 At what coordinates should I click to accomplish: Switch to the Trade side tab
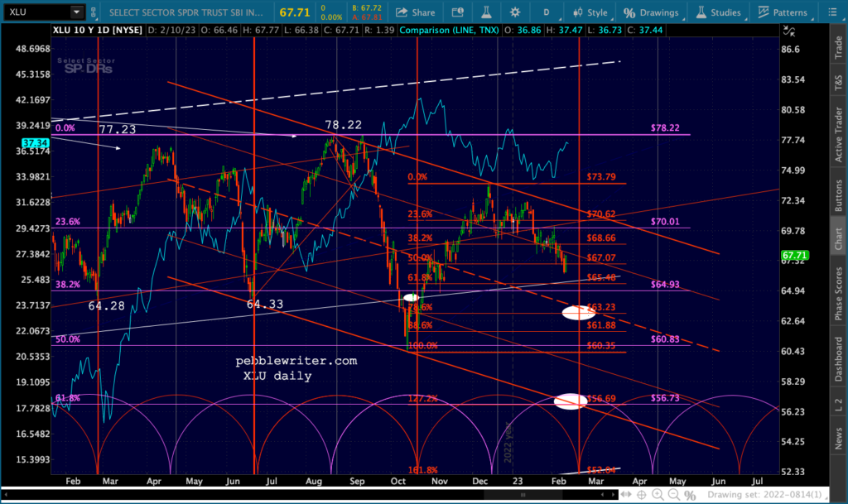[838, 47]
